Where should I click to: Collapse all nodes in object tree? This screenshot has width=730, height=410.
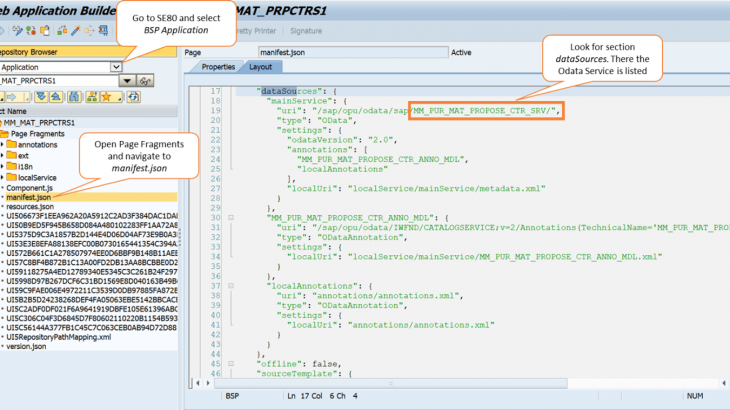(x=56, y=97)
